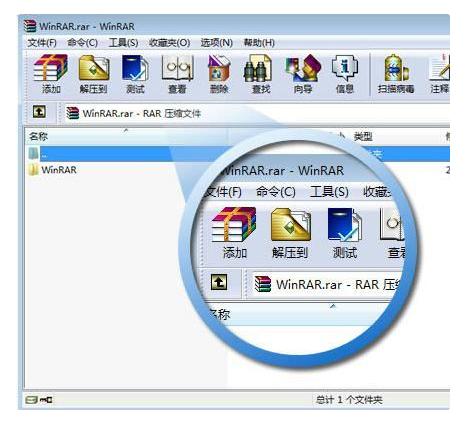Open the 帮助(H) menu
Viewport: 474px width, 423px height.
tap(259, 43)
